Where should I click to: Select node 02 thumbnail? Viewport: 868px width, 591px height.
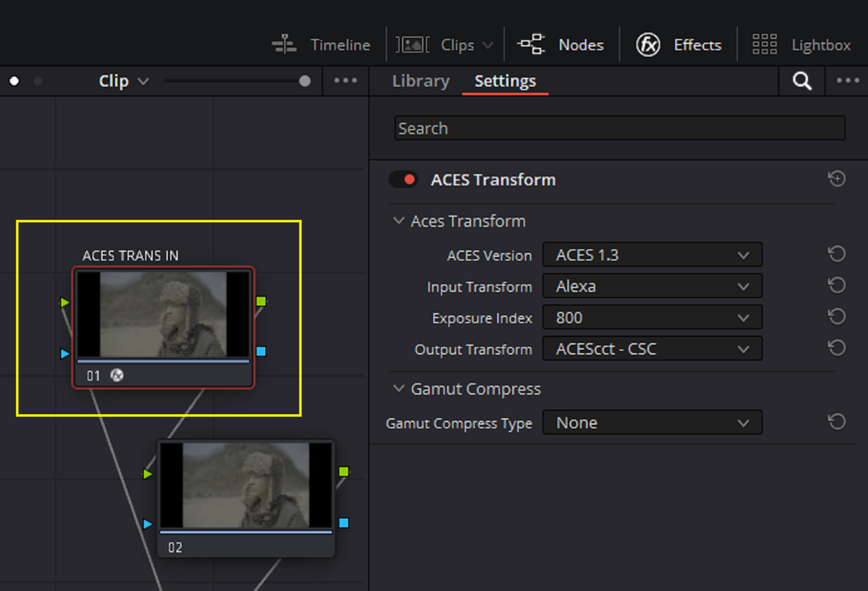pos(246,485)
